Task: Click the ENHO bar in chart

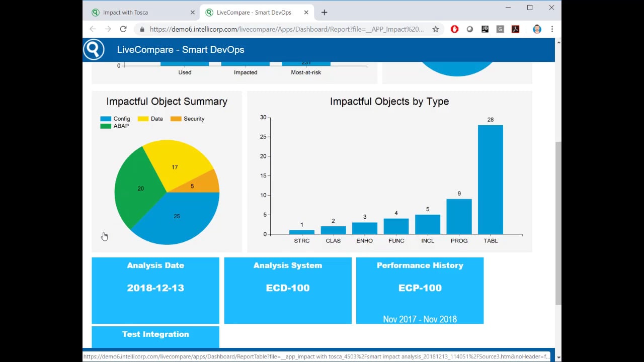Action: 365,228
